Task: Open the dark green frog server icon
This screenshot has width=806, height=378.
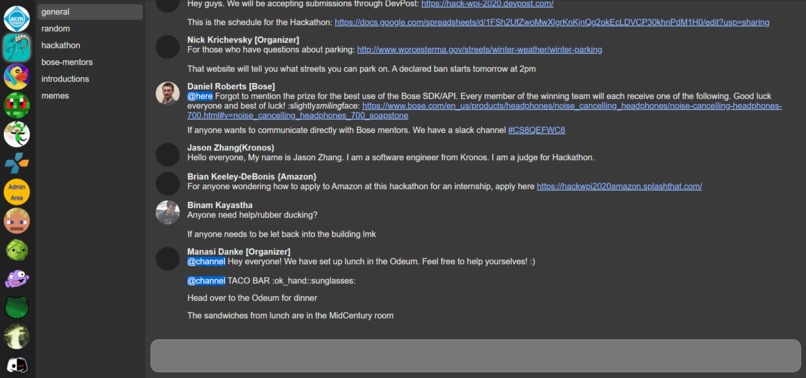Action: click(17, 308)
